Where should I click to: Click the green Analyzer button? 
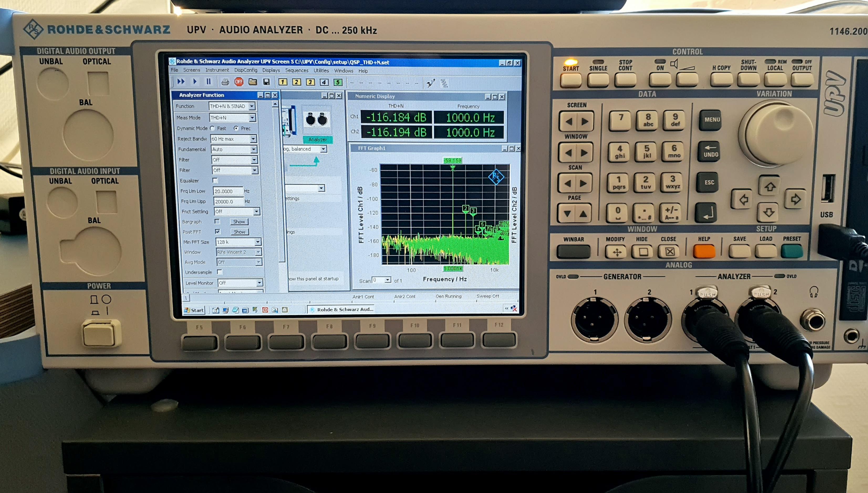click(318, 139)
